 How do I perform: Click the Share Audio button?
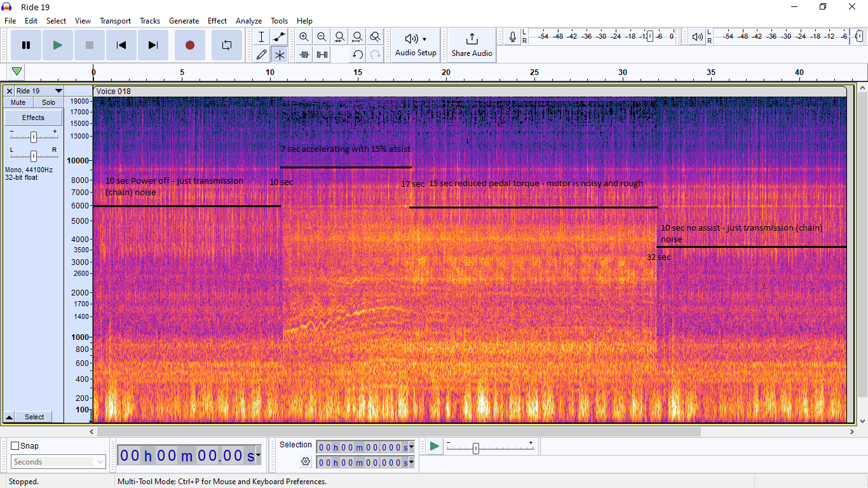[471, 44]
